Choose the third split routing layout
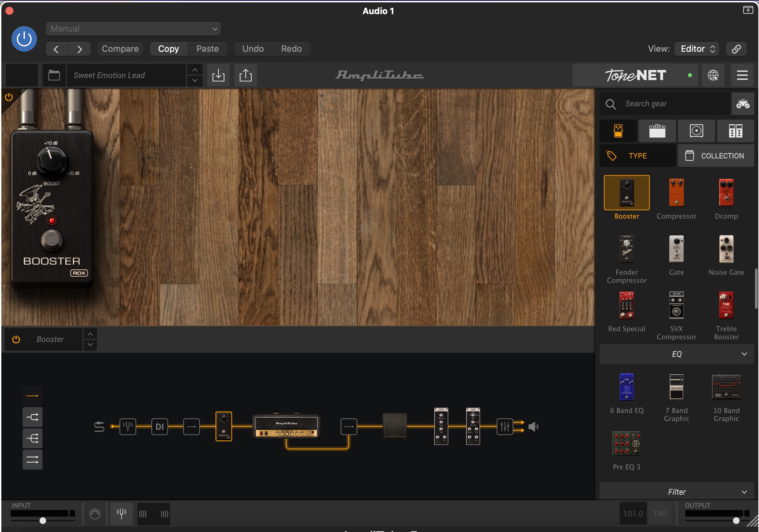 [x=32, y=439]
